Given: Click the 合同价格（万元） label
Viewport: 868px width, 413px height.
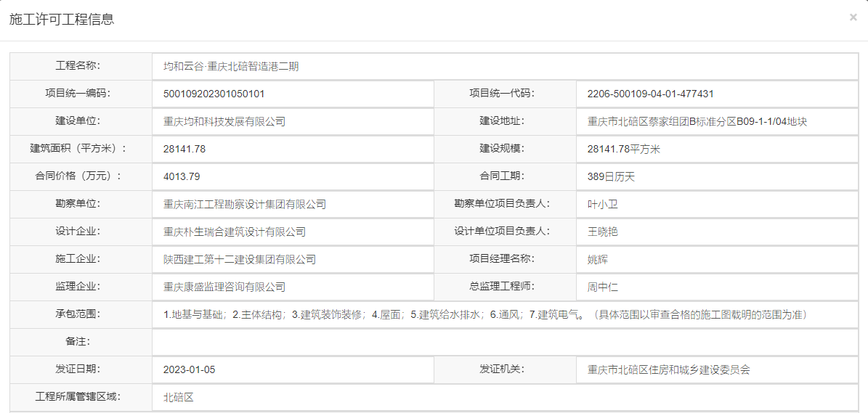Looking at the screenshot, I should 77,176.
